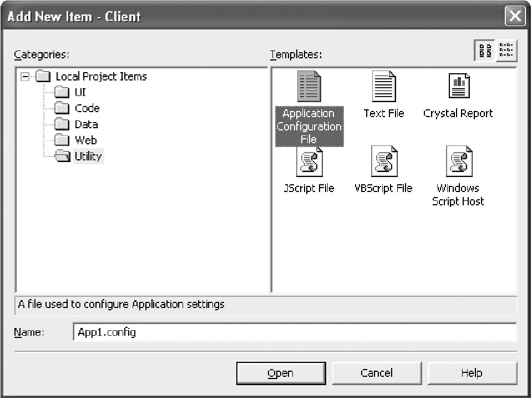The image size is (532, 399).
Task: Collapse the Local Project Items node
Action: [x=24, y=77]
